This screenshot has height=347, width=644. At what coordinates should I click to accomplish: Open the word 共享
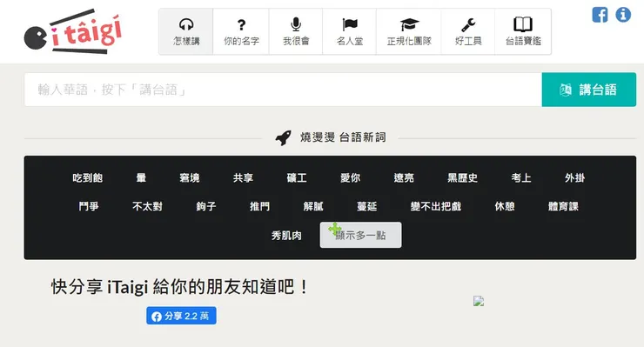pyautogui.click(x=243, y=177)
